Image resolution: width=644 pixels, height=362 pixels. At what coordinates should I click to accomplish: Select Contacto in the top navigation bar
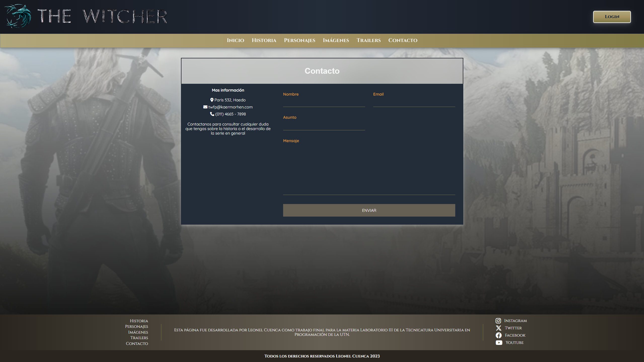click(x=403, y=40)
